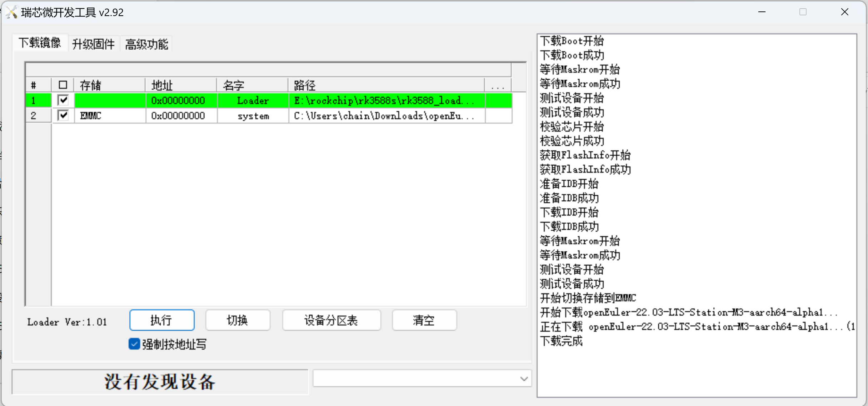The image size is (868, 406).
Task: Click the 下载完成 log line
Action: click(561, 341)
